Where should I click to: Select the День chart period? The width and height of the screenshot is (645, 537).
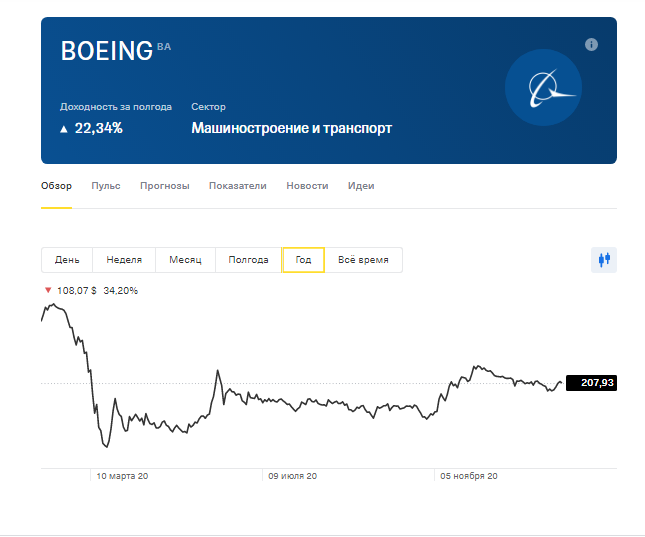pyautogui.click(x=67, y=260)
